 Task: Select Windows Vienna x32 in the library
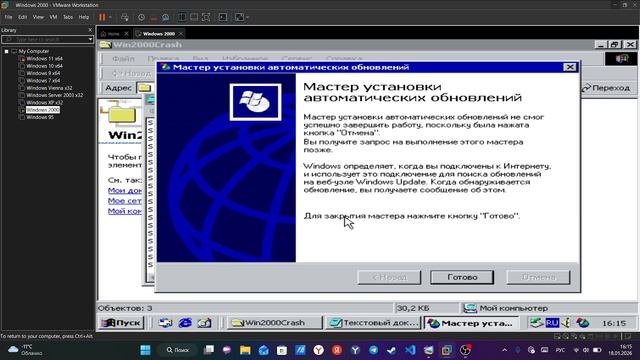point(49,88)
